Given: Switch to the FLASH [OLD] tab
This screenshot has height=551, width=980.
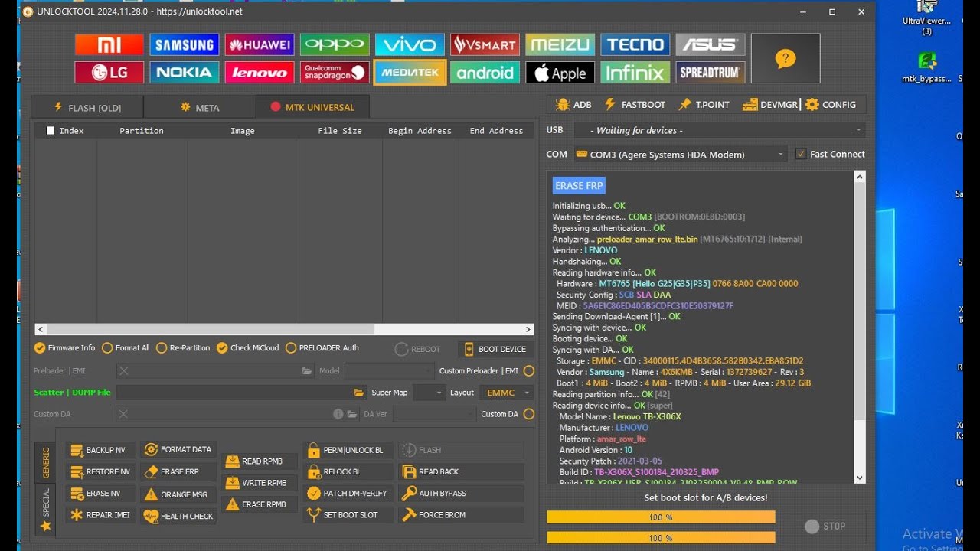Looking at the screenshot, I should coord(87,108).
